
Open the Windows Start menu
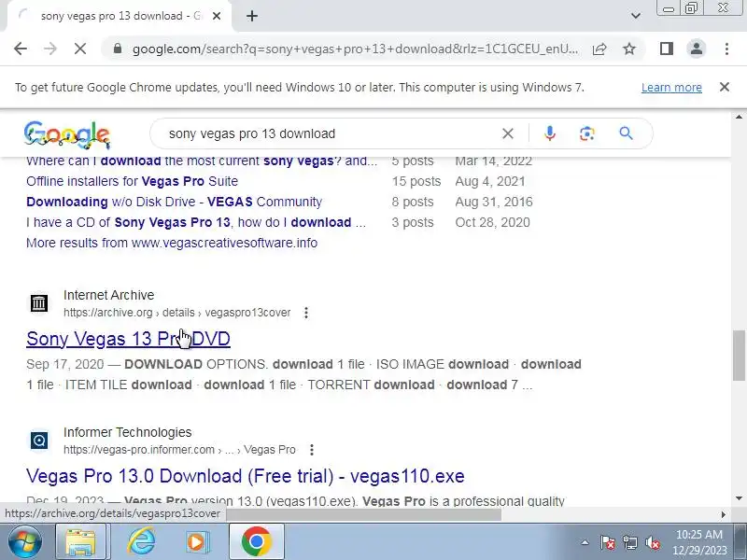point(25,542)
